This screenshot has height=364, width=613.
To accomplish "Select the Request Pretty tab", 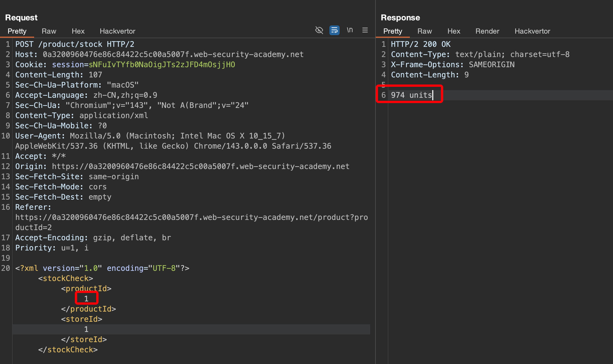I will pos(17,31).
